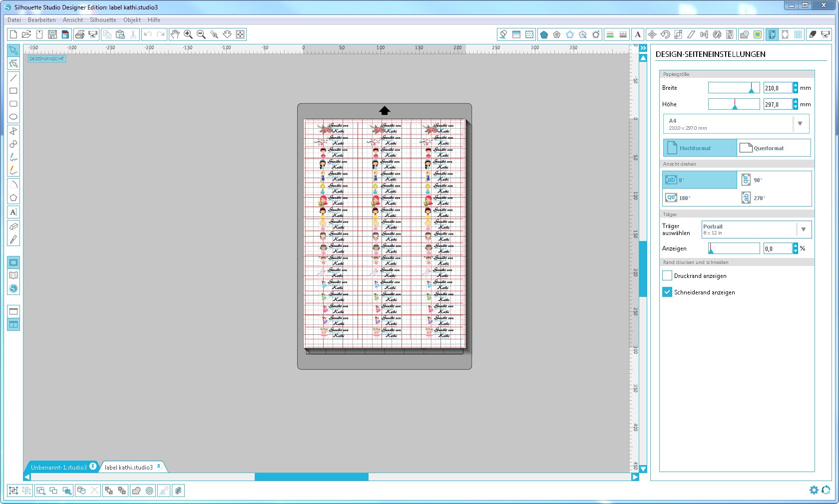
Task: Select the Text tool in left toolbar
Action: coord(13,212)
